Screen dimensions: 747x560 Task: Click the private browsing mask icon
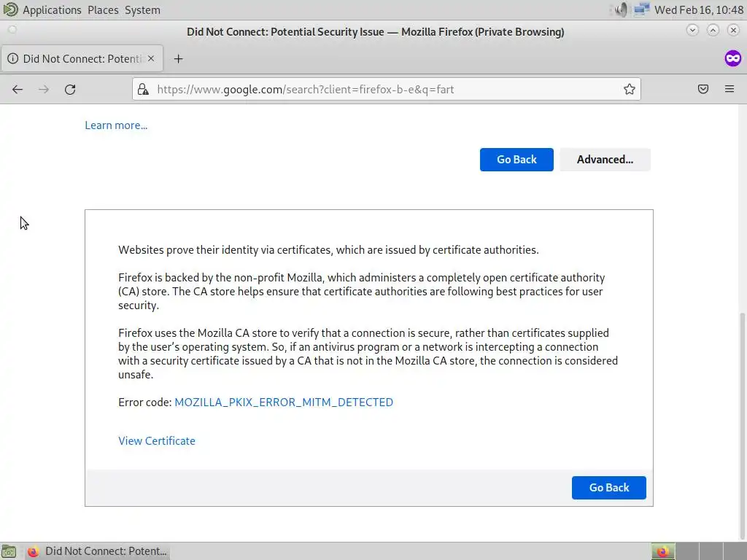(732, 58)
